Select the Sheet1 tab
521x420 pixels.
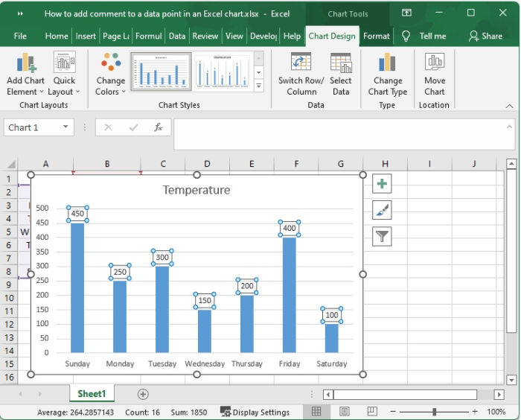92,394
